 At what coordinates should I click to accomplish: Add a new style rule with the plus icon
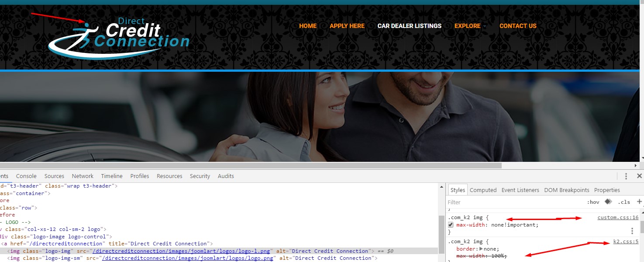coord(639,202)
